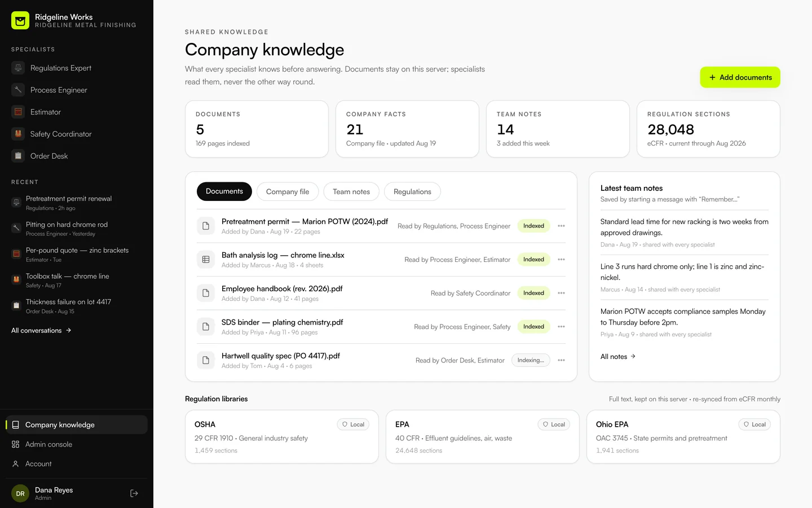812x508 pixels.
Task: Click the Team Notes stat card
Action: [x=558, y=129]
